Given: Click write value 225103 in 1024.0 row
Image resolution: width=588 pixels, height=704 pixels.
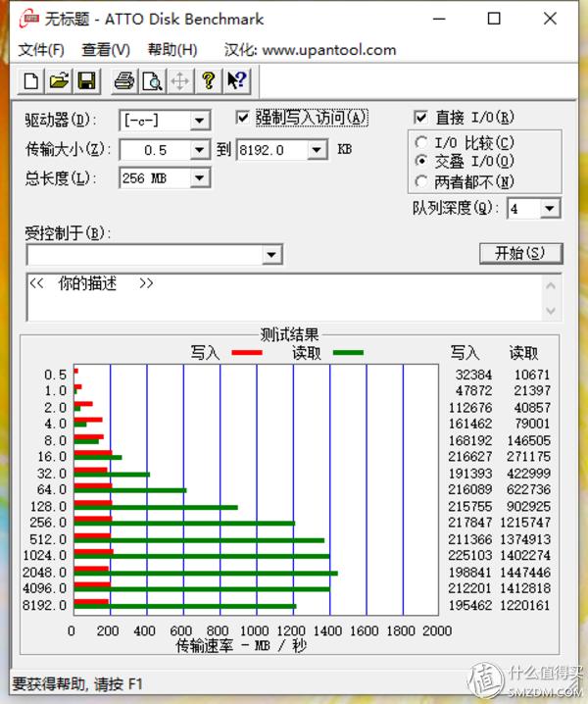Looking at the screenshot, I should 470,555.
